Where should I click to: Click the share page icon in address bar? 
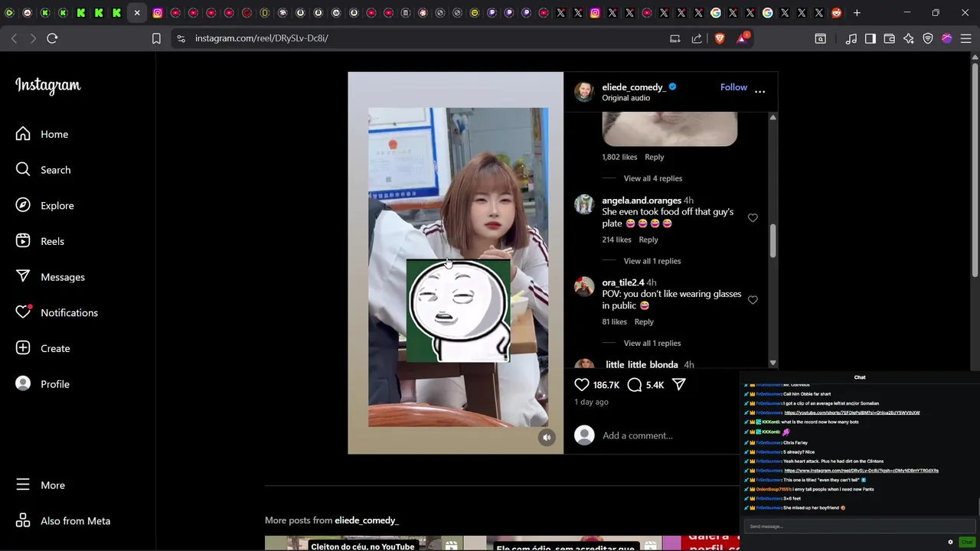(x=697, y=38)
